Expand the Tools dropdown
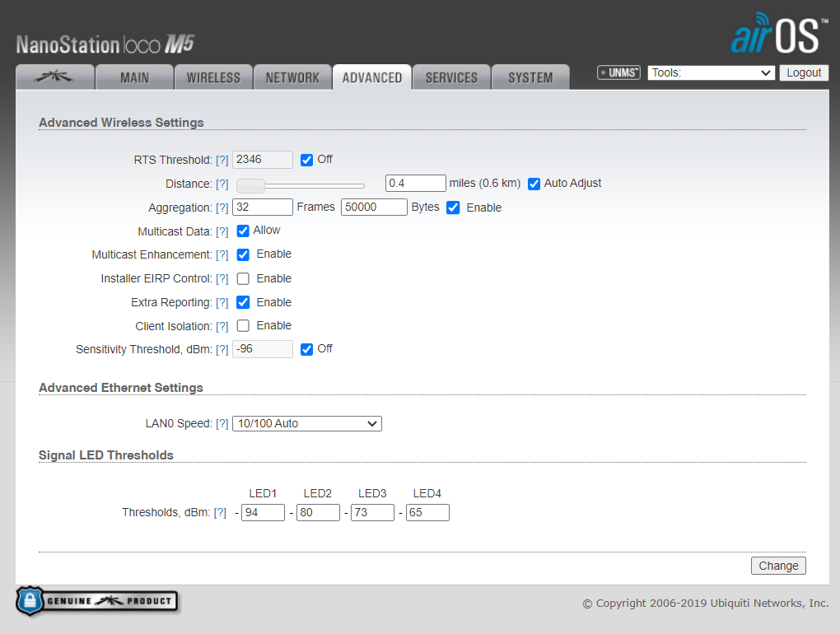The image size is (840, 634). click(711, 72)
